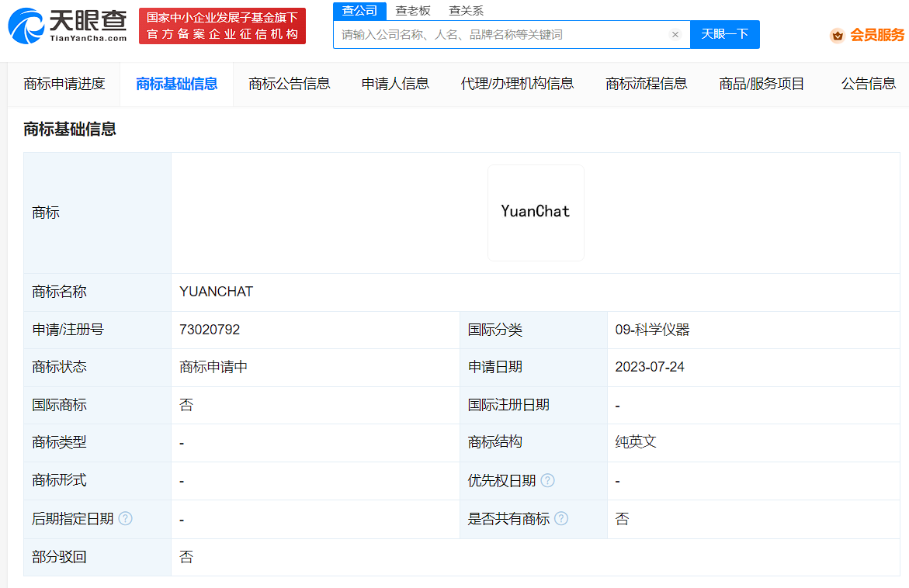Open the 商标流程信息 tab
Viewport: 909px width, 588px height.
pos(647,84)
